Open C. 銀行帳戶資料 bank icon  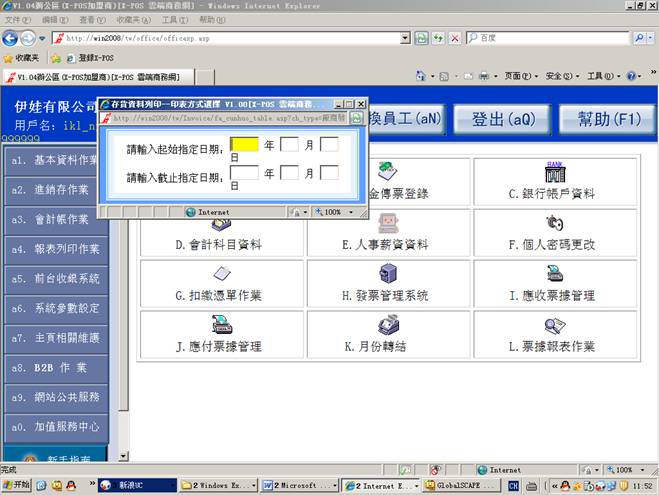point(554,172)
